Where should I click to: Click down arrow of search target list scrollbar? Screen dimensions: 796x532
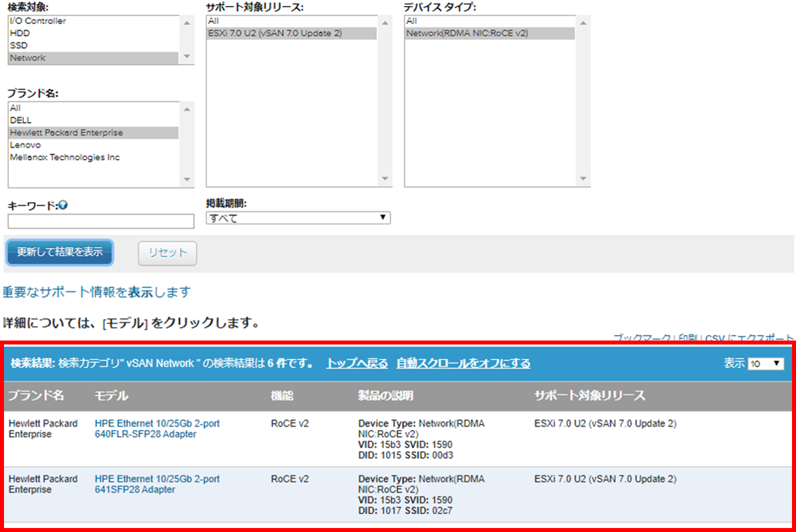pyautogui.click(x=187, y=56)
